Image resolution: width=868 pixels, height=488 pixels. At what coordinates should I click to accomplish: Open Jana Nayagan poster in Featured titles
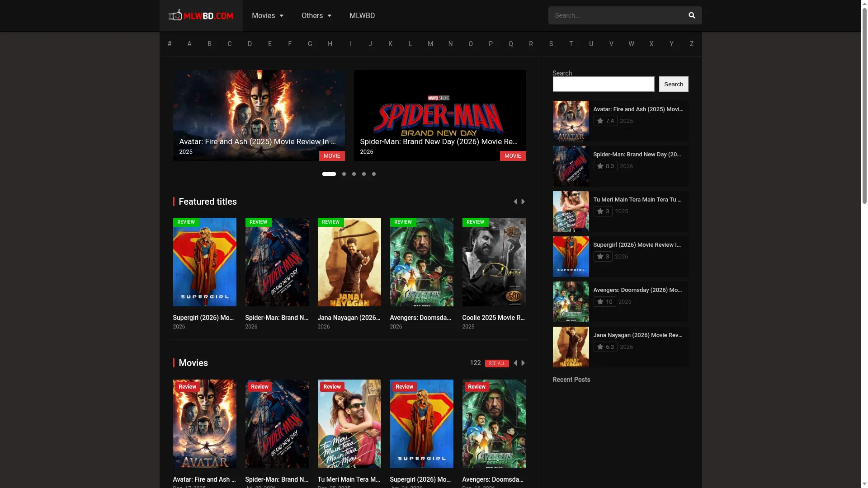[349, 262]
